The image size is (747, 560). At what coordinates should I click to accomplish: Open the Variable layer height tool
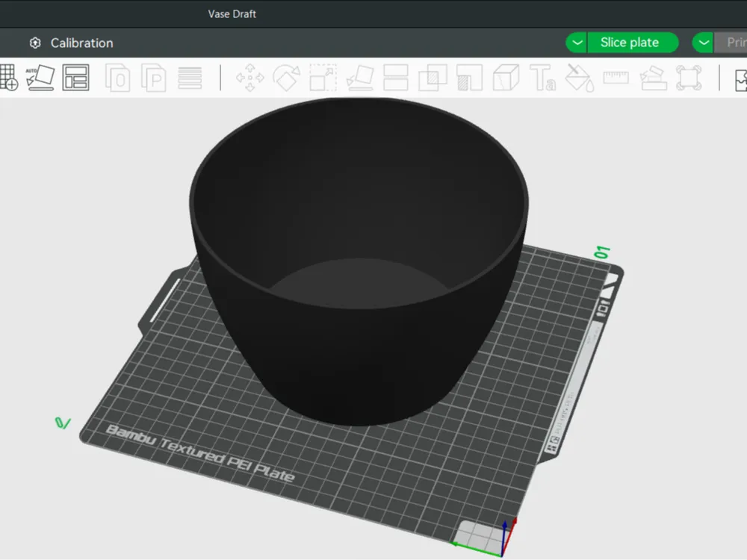point(190,78)
